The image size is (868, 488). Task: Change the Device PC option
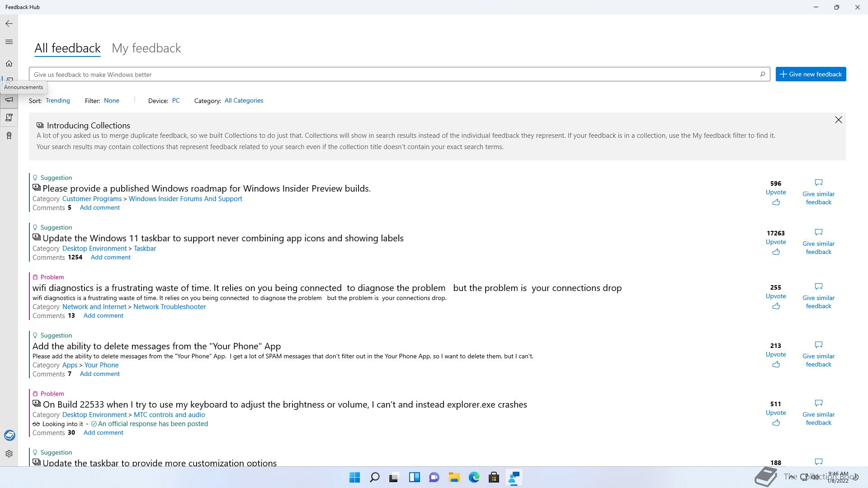pyautogui.click(x=176, y=100)
